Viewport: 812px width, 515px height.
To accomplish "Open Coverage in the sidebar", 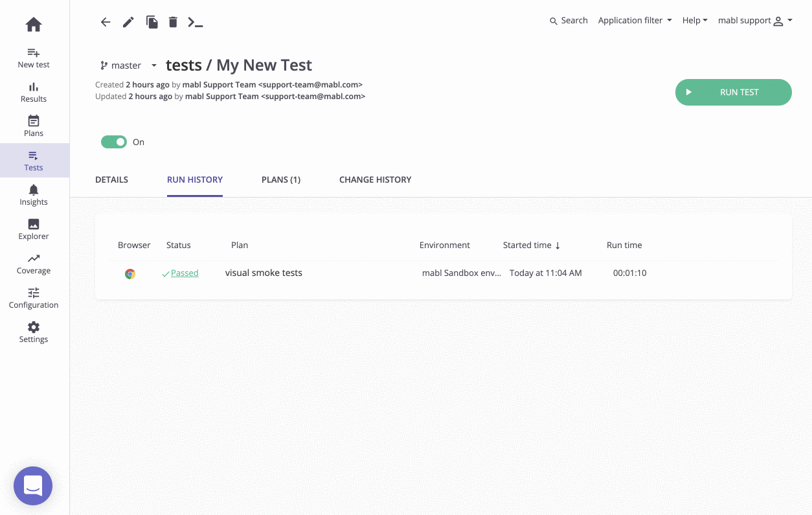I will (34, 264).
